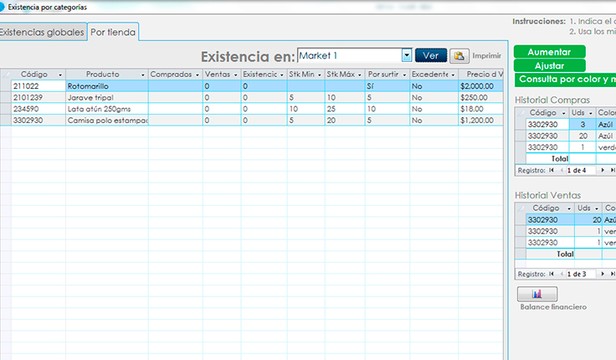Open Producto column filter dropdown

(143, 75)
